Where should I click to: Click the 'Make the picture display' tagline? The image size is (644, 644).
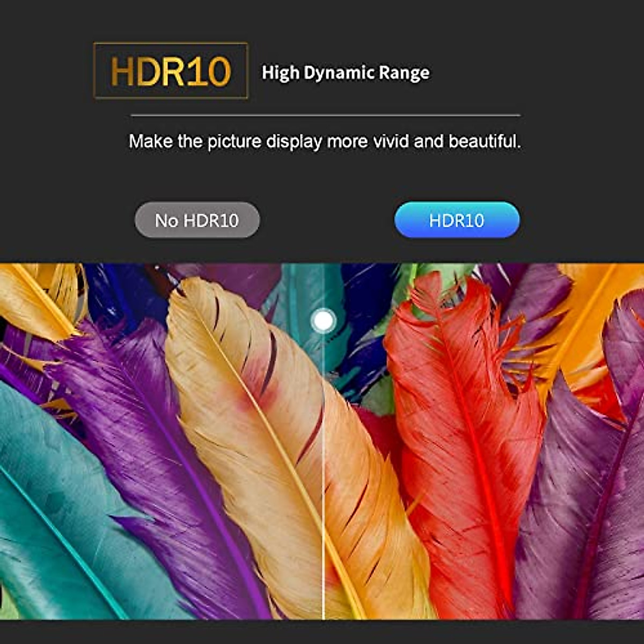click(325, 142)
